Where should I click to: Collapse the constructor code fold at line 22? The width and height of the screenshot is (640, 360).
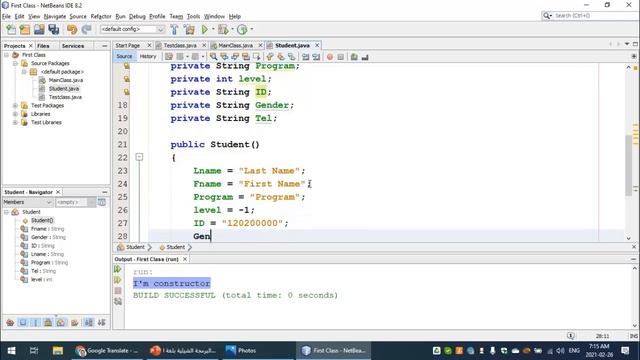[x=139, y=157]
